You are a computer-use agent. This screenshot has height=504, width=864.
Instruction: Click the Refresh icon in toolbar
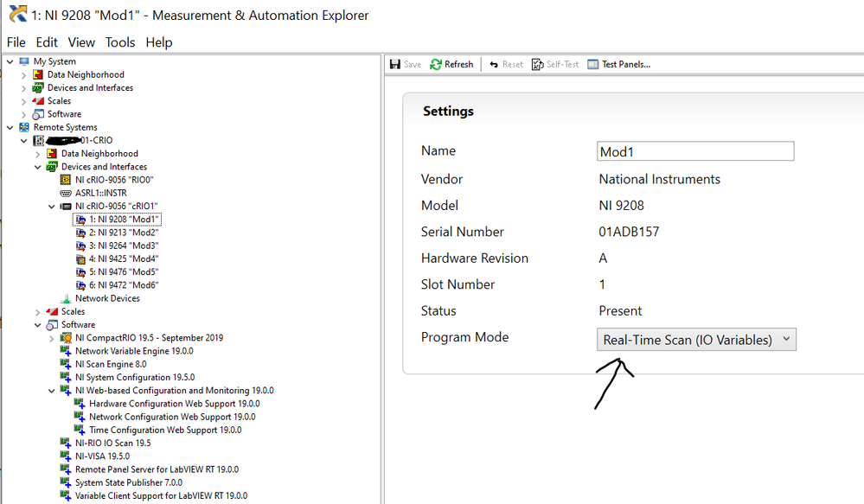436,65
